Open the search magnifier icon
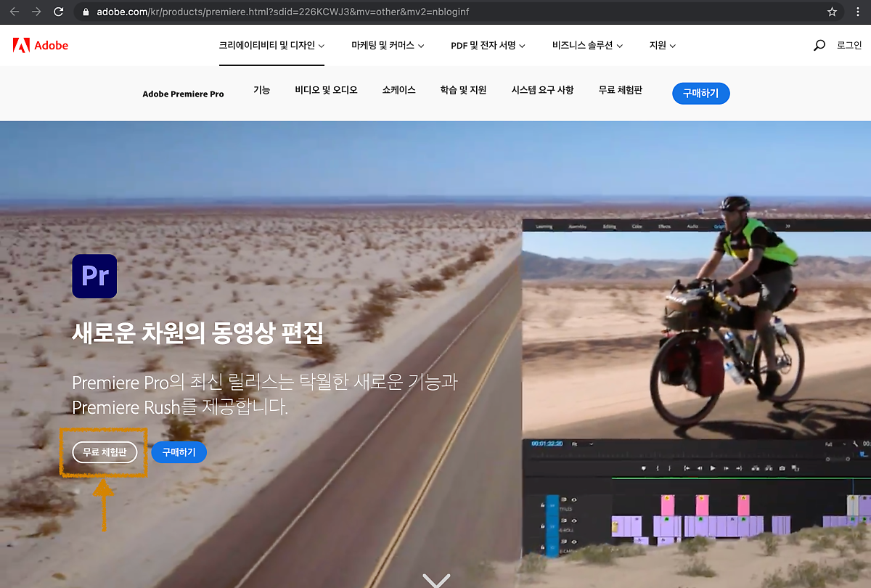The image size is (871, 588). [819, 45]
